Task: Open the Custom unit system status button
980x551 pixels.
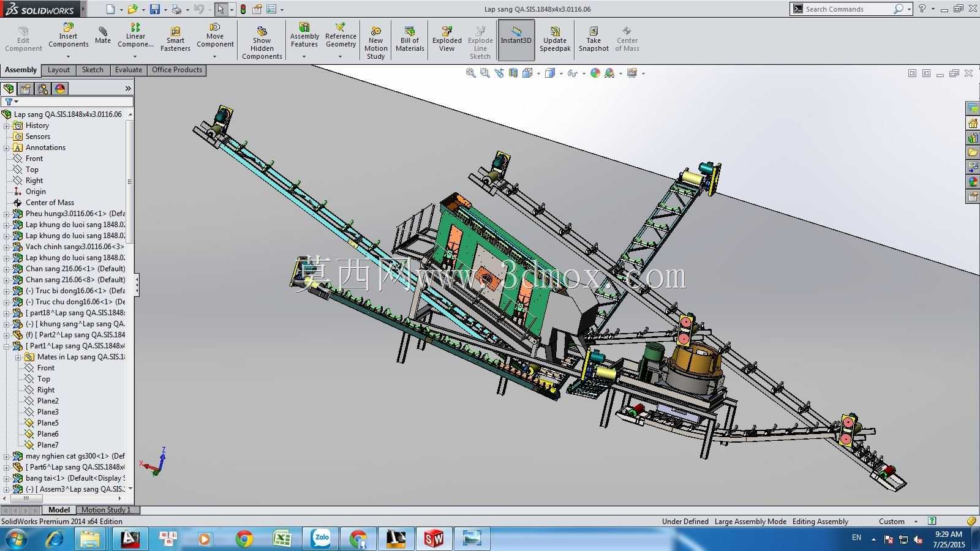Action: [x=898, y=522]
